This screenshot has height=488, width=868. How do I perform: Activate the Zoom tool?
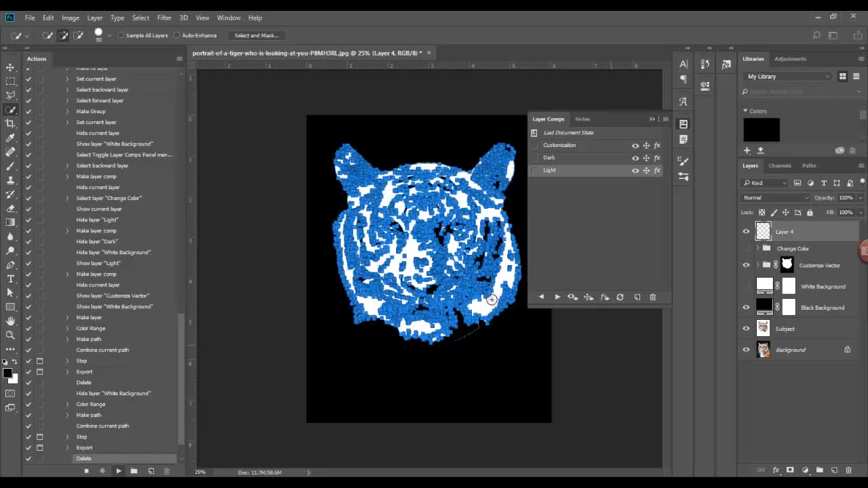10,335
